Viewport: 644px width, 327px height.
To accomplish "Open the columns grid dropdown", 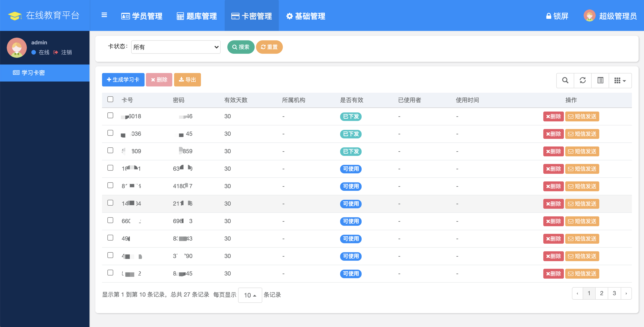I will [x=620, y=80].
